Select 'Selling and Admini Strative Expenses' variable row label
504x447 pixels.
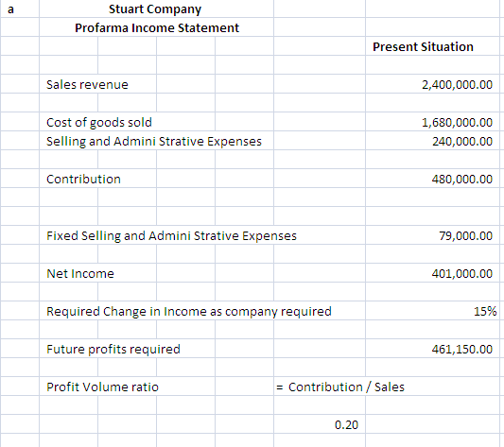pyautogui.click(x=154, y=142)
